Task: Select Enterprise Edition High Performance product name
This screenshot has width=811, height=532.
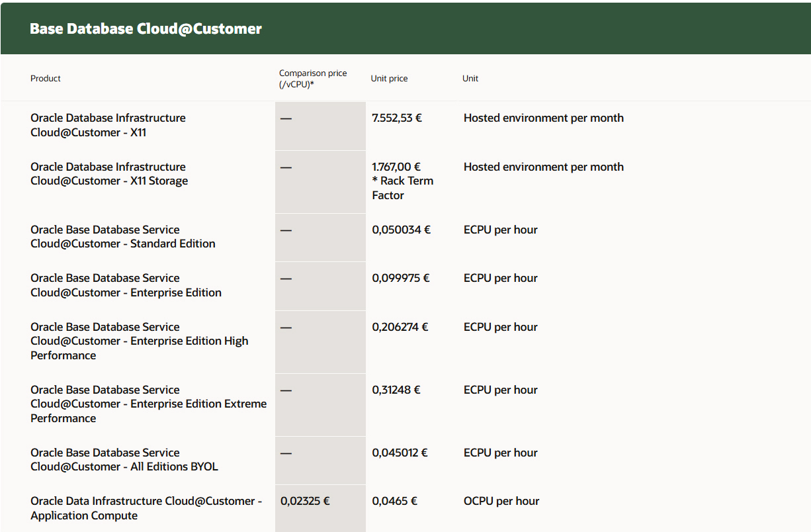Action: coord(140,341)
